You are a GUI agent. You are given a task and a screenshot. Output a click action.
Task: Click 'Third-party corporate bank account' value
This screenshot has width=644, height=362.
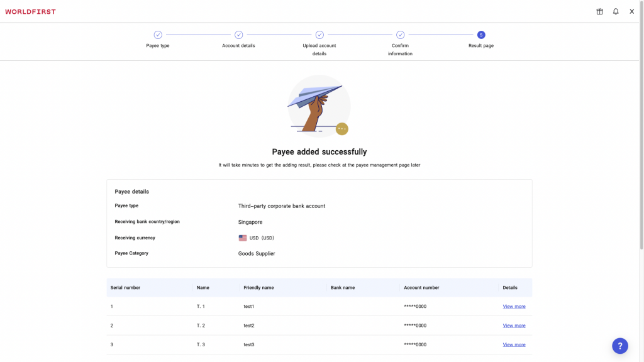pyautogui.click(x=282, y=206)
